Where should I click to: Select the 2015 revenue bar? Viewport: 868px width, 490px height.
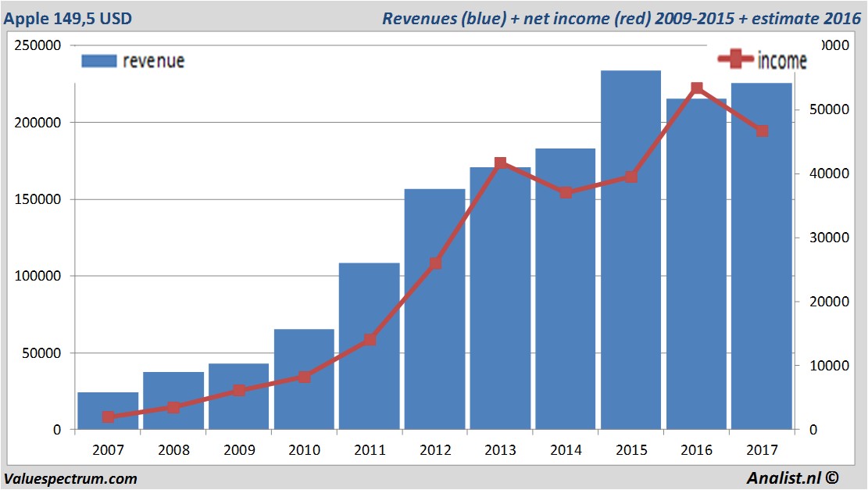click(631, 250)
